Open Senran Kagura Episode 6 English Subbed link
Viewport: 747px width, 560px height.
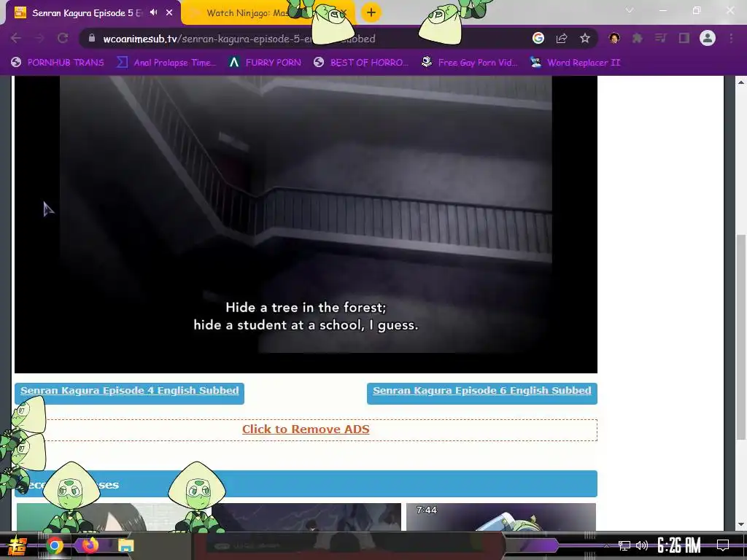(x=481, y=391)
